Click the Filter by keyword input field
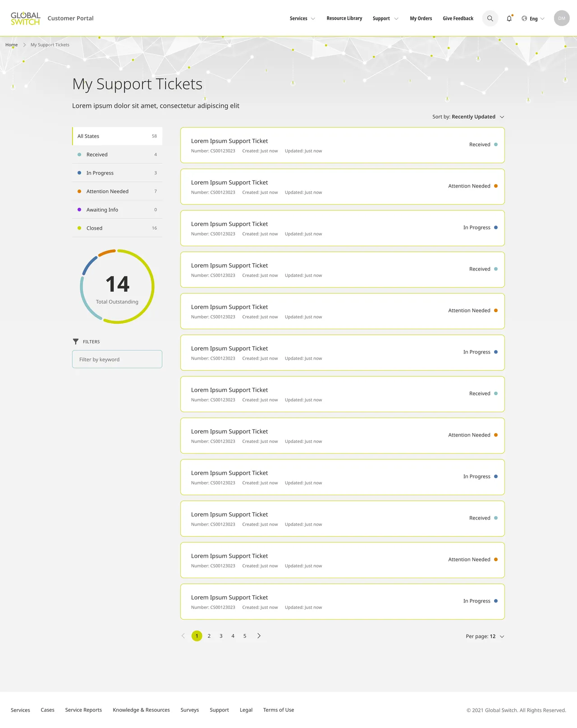 click(117, 359)
